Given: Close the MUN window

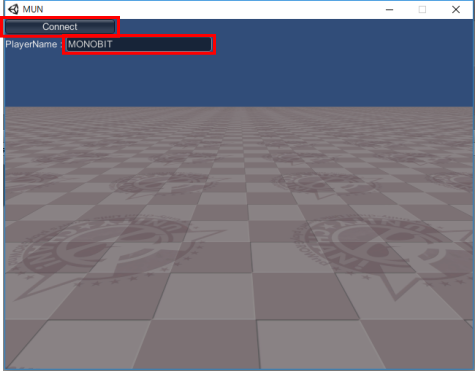Looking at the screenshot, I should coord(456,9).
